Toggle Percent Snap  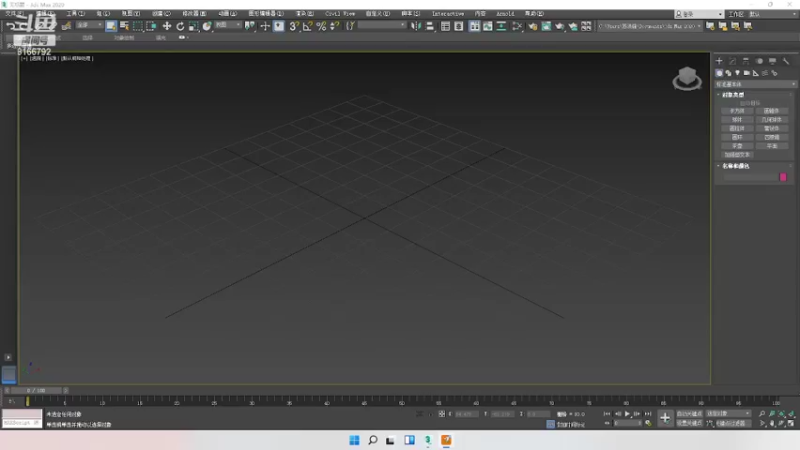pyautogui.click(x=321, y=26)
